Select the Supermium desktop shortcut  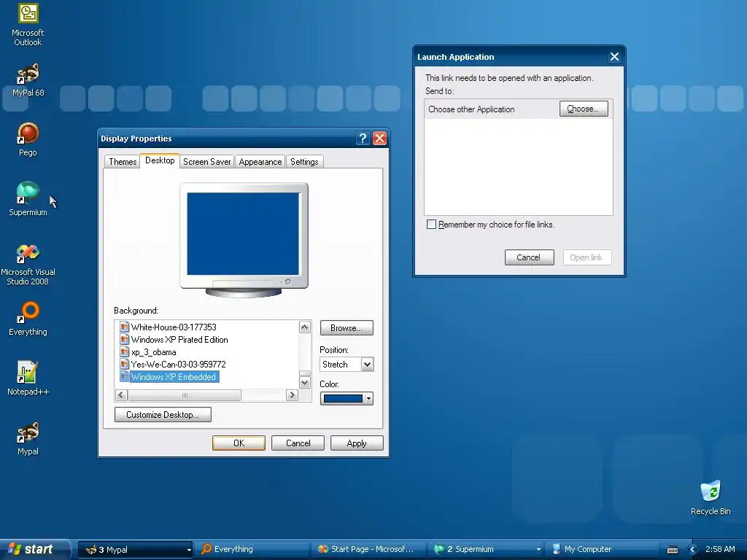pos(28,199)
